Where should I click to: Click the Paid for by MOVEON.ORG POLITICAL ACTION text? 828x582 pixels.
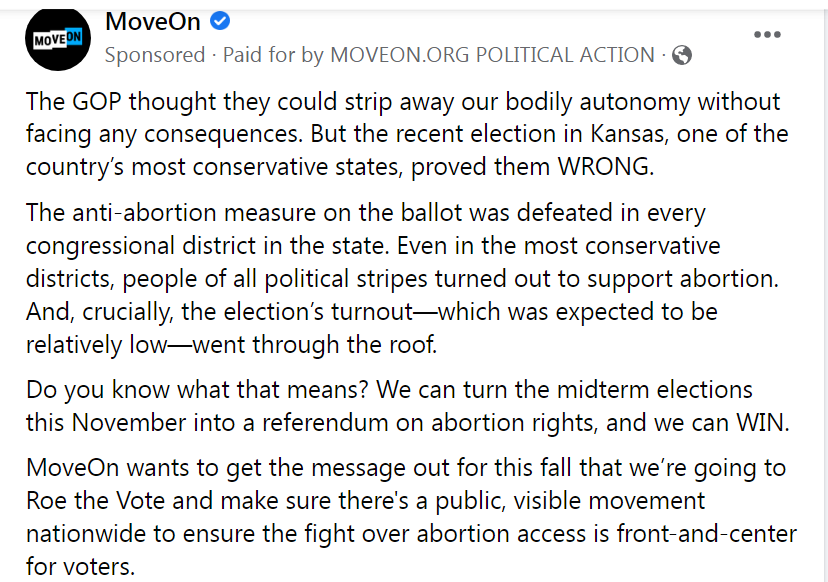(439, 55)
